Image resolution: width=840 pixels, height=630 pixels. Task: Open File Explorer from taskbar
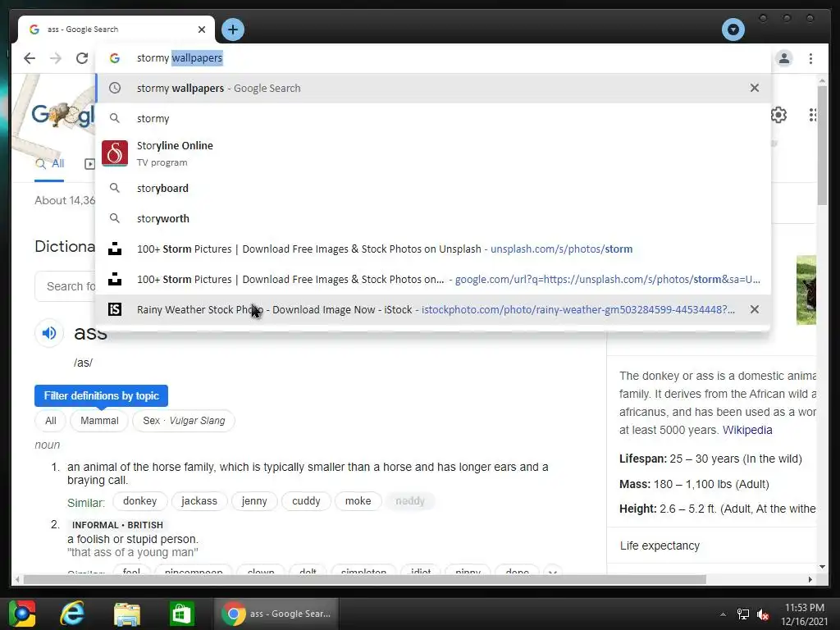pos(127,614)
